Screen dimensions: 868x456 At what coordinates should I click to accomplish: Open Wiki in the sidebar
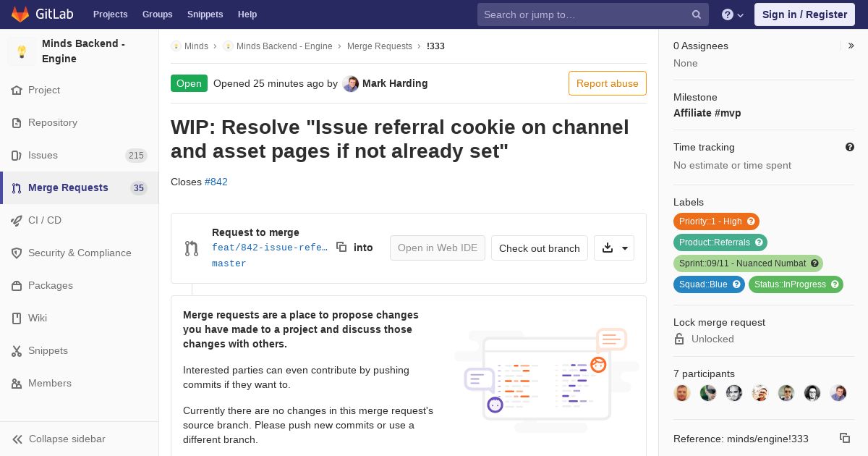tap(80, 318)
